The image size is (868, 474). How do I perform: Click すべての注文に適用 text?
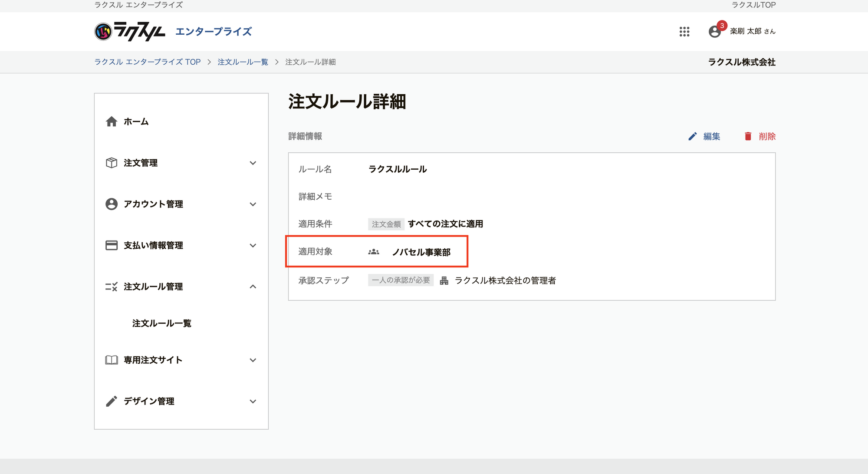pos(446,224)
